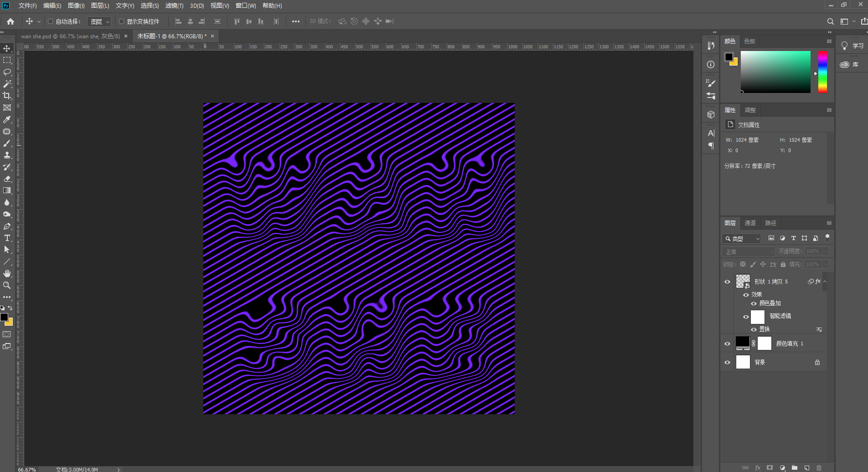The height and width of the screenshot is (472, 868).
Task: Select the Clone Stamp tool
Action: tap(7, 155)
